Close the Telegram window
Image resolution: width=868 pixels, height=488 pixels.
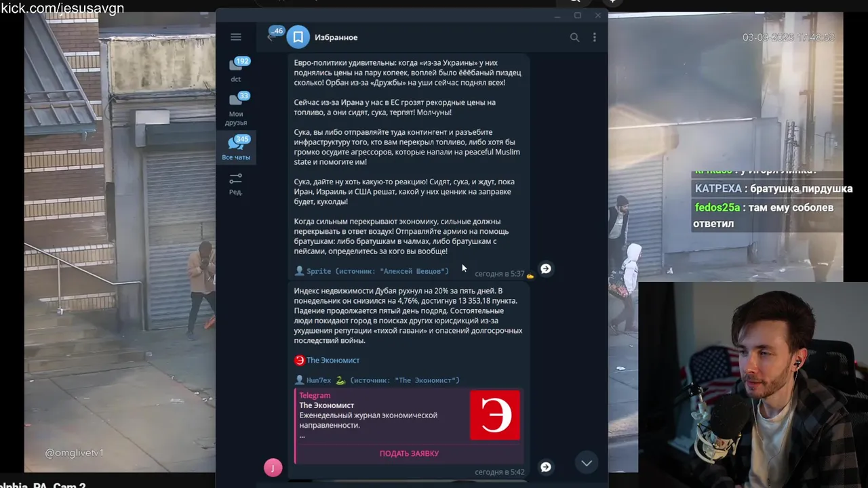point(598,16)
